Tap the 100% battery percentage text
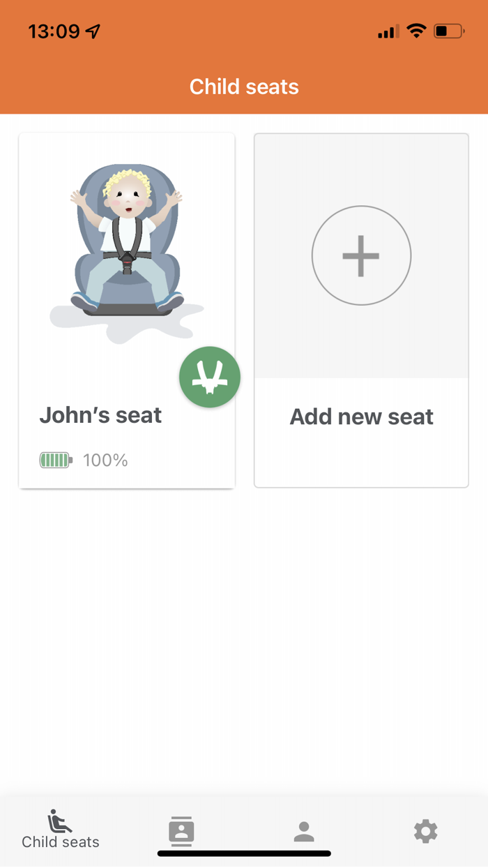488x868 pixels. tap(105, 461)
